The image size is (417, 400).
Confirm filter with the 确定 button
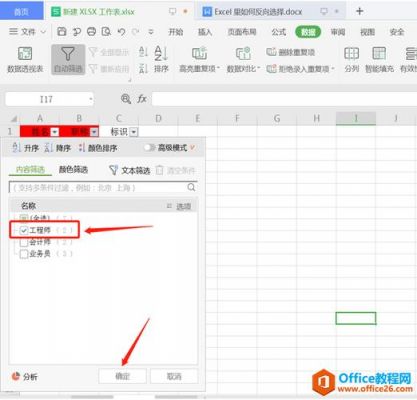[x=122, y=376]
